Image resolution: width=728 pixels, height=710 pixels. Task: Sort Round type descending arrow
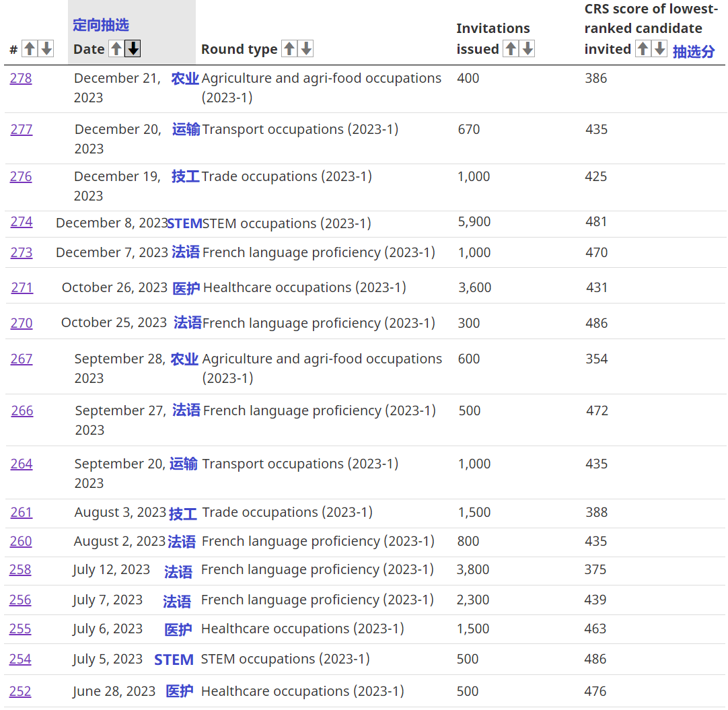pyautogui.click(x=305, y=48)
